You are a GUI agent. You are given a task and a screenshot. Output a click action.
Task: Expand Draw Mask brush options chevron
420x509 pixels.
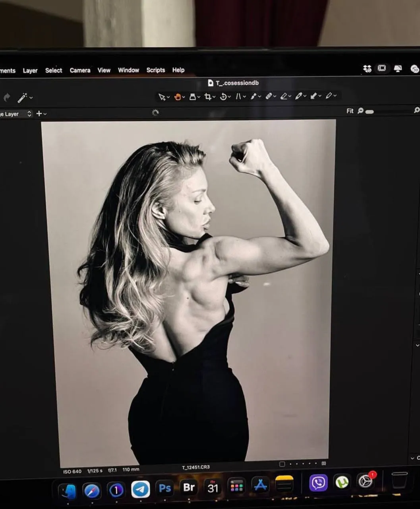click(259, 97)
